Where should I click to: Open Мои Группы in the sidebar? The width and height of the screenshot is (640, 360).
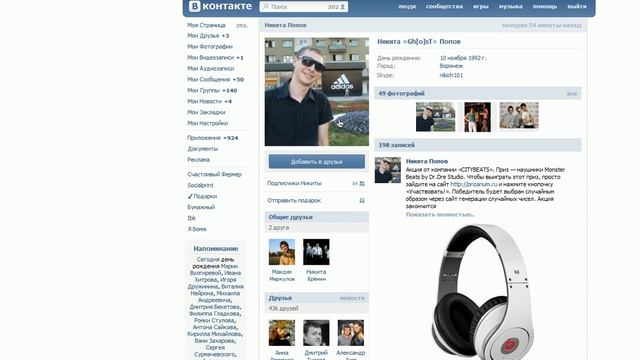(x=212, y=91)
